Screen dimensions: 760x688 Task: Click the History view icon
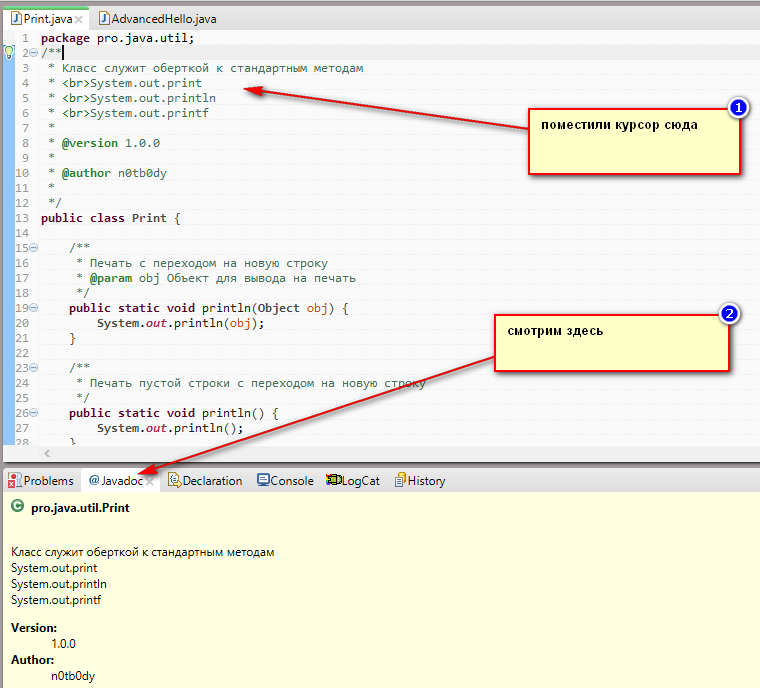click(400, 481)
